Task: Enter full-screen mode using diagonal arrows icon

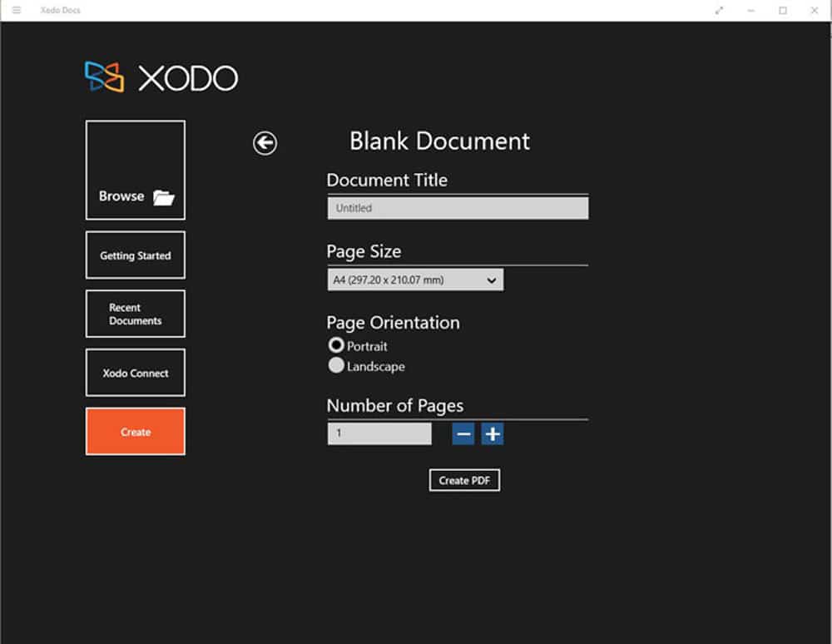Action: [x=719, y=10]
